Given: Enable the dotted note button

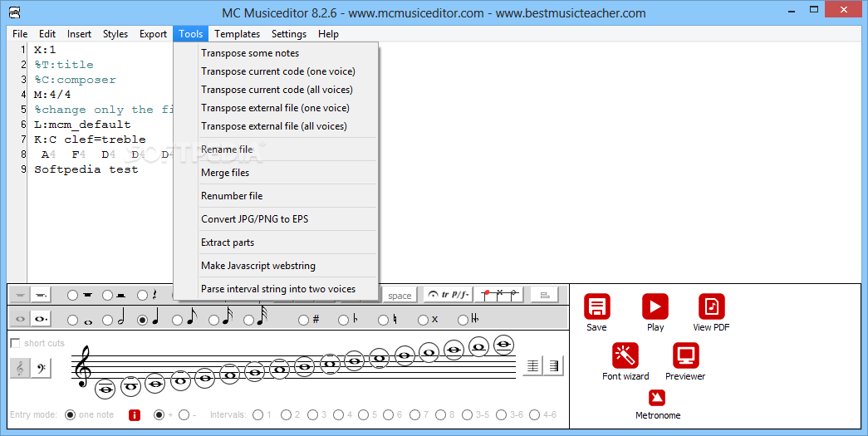Looking at the screenshot, I should pyautogui.click(x=41, y=319).
